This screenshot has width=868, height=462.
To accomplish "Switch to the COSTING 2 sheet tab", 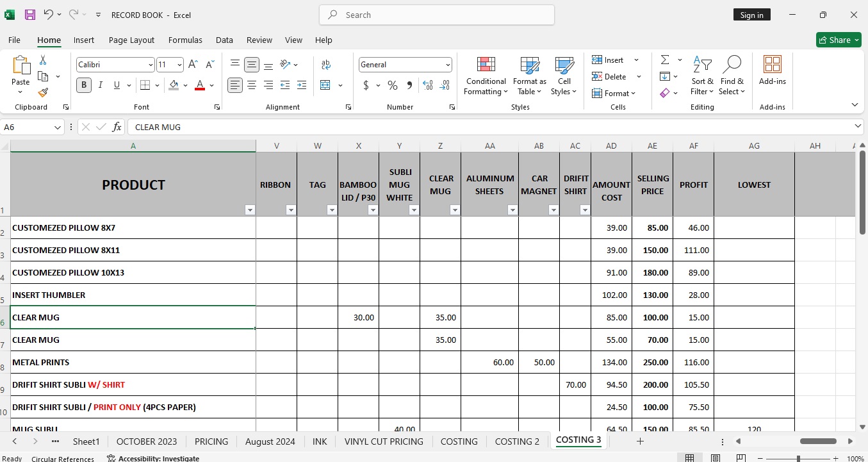I will point(517,441).
